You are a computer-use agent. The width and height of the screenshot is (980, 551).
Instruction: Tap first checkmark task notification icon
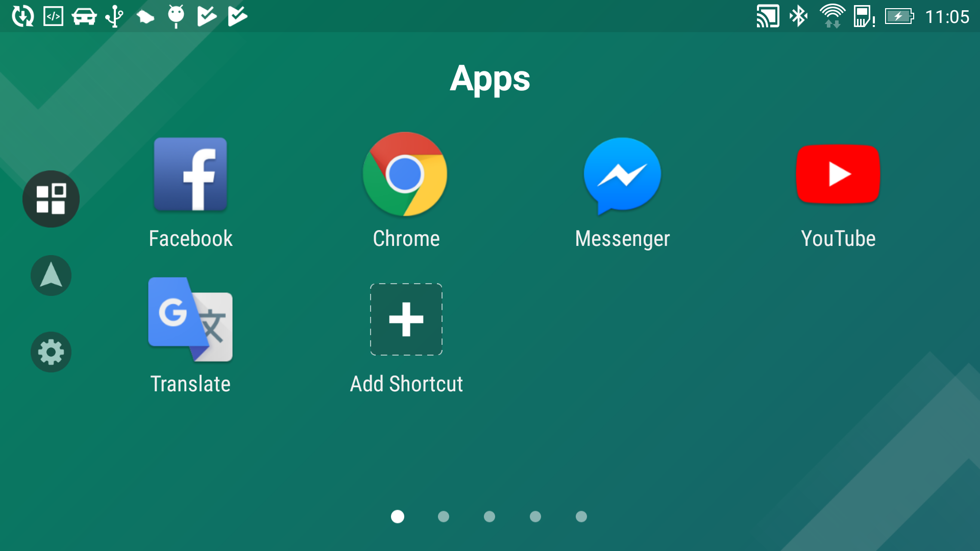[207, 16]
